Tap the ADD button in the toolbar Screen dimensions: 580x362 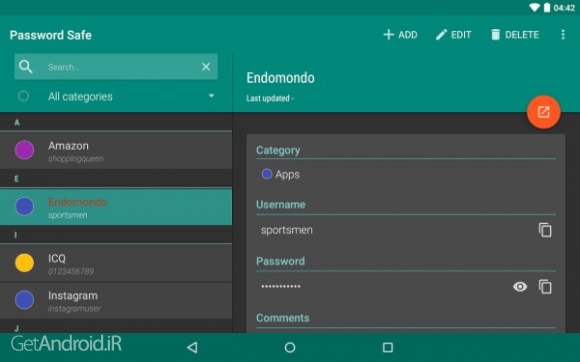400,35
